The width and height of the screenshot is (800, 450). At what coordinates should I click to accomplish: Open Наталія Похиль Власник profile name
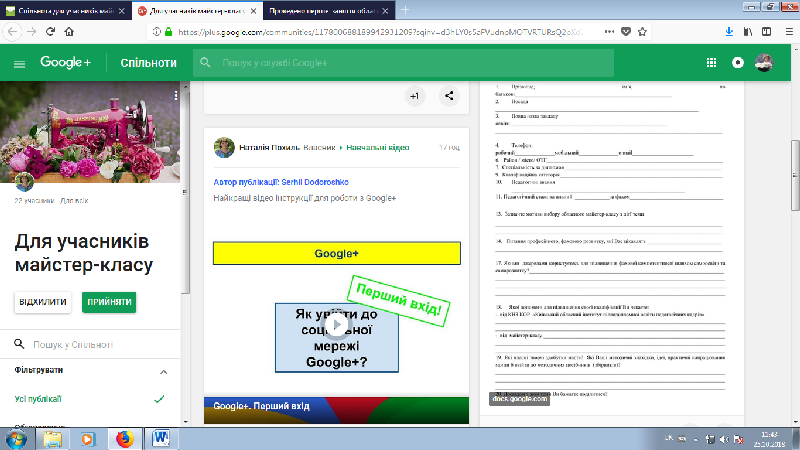click(287, 147)
